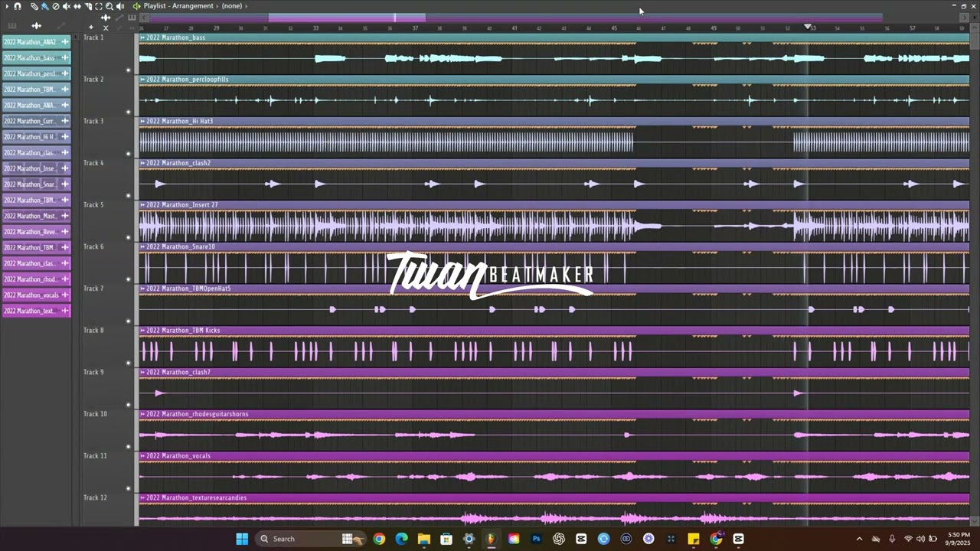
Task: Click the scroll-left arrow of the top scrollbar
Action: 143,18
